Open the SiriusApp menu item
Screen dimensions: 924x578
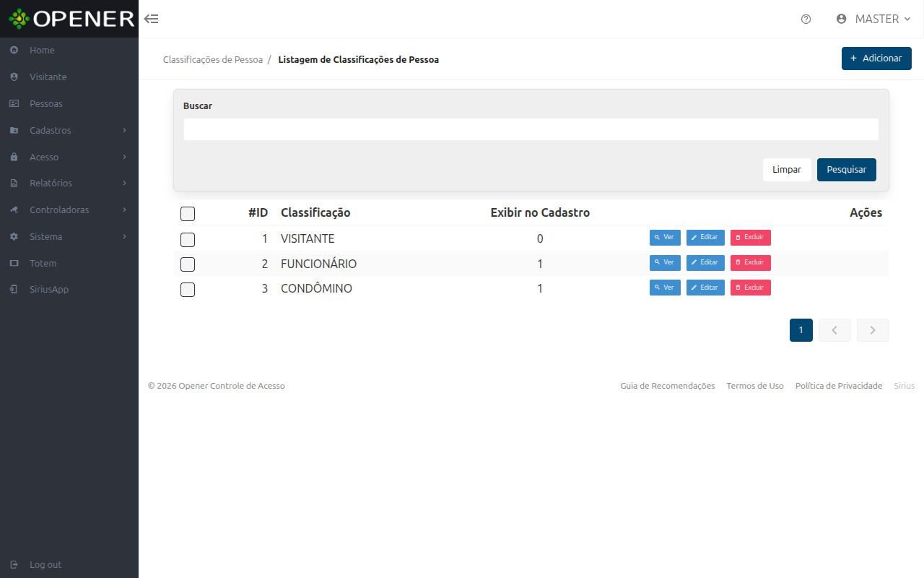click(69, 290)
